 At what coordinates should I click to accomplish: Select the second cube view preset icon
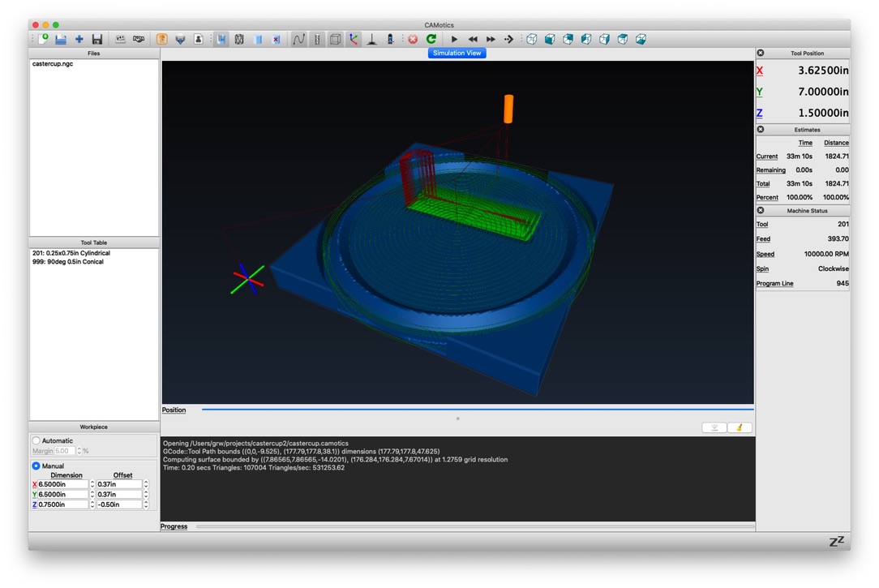coord(550,39)
